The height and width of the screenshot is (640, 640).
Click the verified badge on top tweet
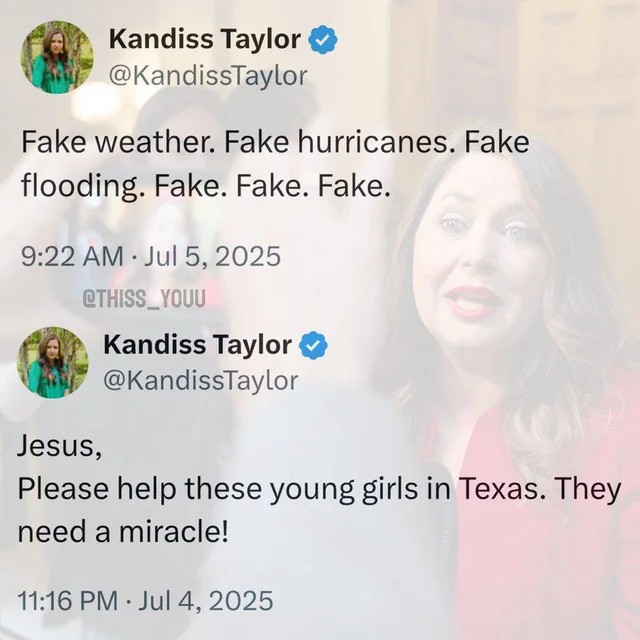click(x=324, y=39)
